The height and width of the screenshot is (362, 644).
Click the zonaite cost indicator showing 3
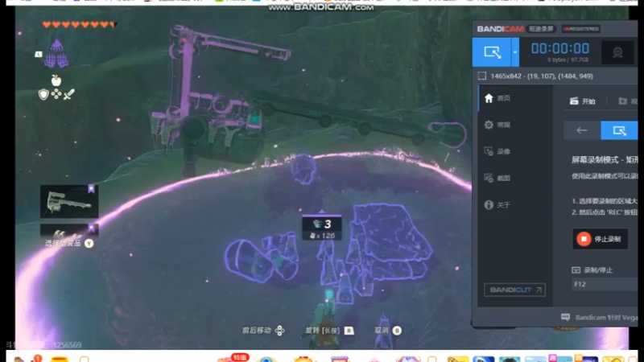click(322, 224)
